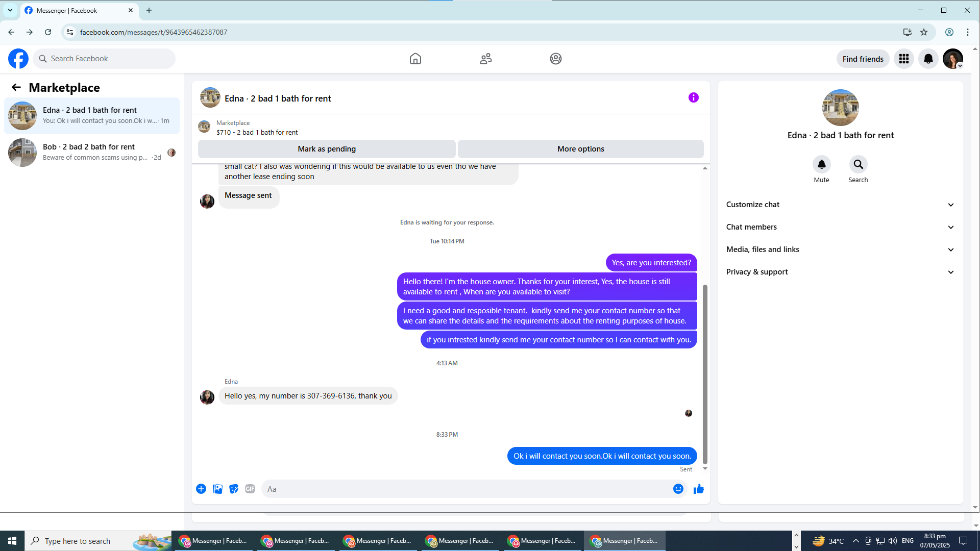The width and height of the screenshot is (980, 551).
Task: Open Facebook notifications bell
Action: point(928,59)
